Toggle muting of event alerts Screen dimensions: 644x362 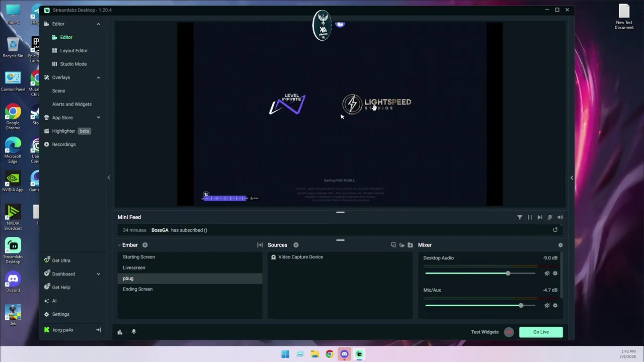pyautogui.click(x=550, y=217)
